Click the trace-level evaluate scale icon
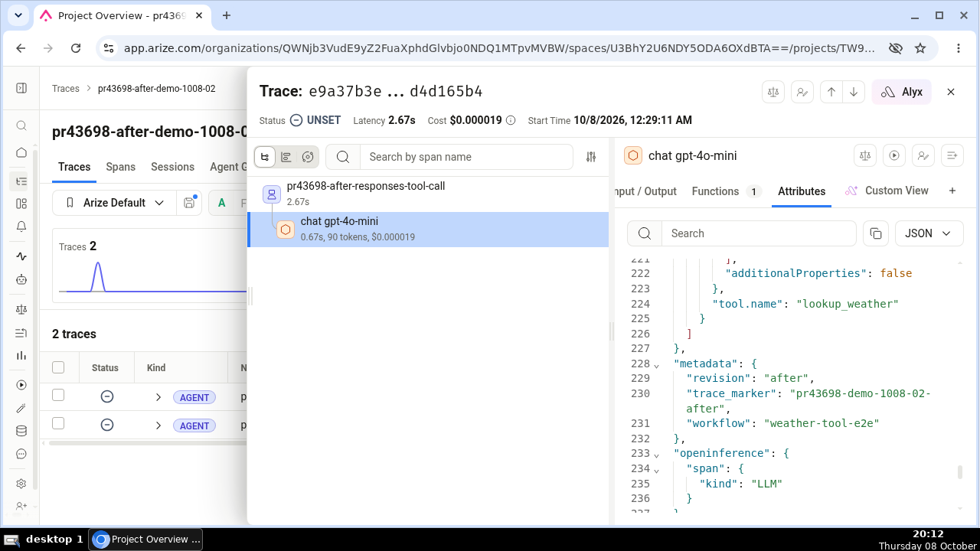 (773, 92)
